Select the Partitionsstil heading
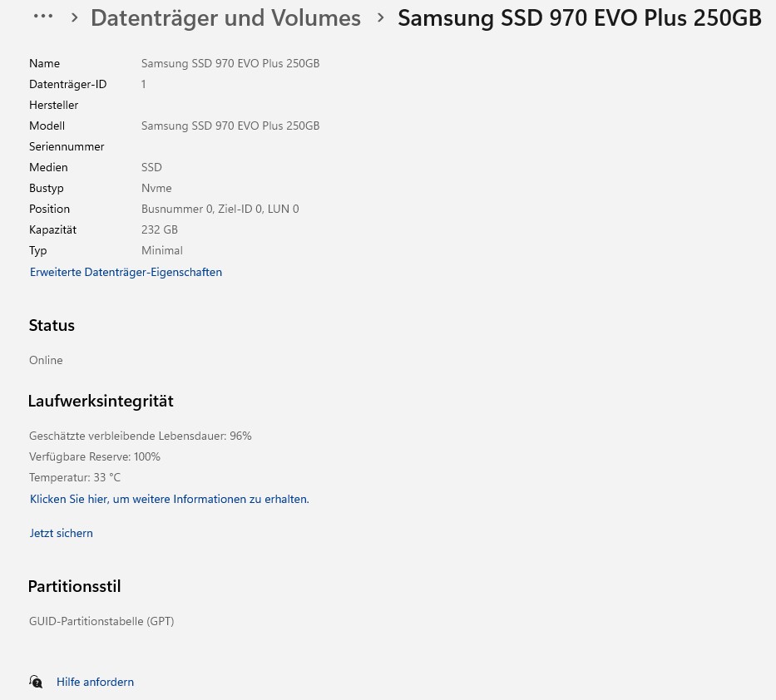776x700 pixels. [74, 586]
